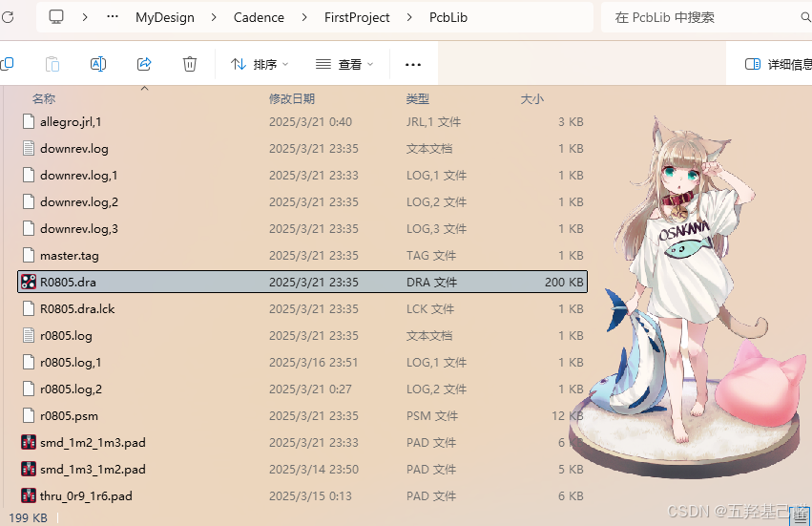812x526 pixels.
Task: Click the date 2025/3/16 23:51
Action: pyautogui.click(x=313, y=363)
